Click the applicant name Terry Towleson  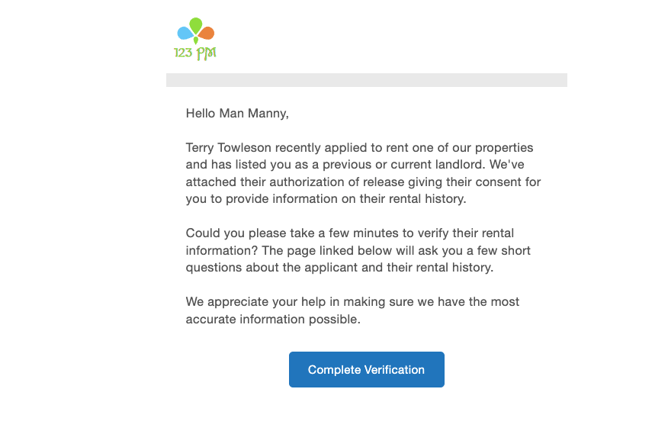229,147
